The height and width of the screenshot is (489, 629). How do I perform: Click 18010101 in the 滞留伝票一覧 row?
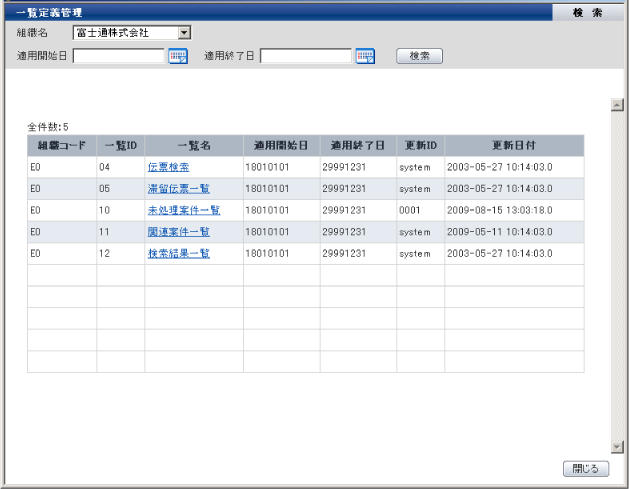tap(267, 189)
